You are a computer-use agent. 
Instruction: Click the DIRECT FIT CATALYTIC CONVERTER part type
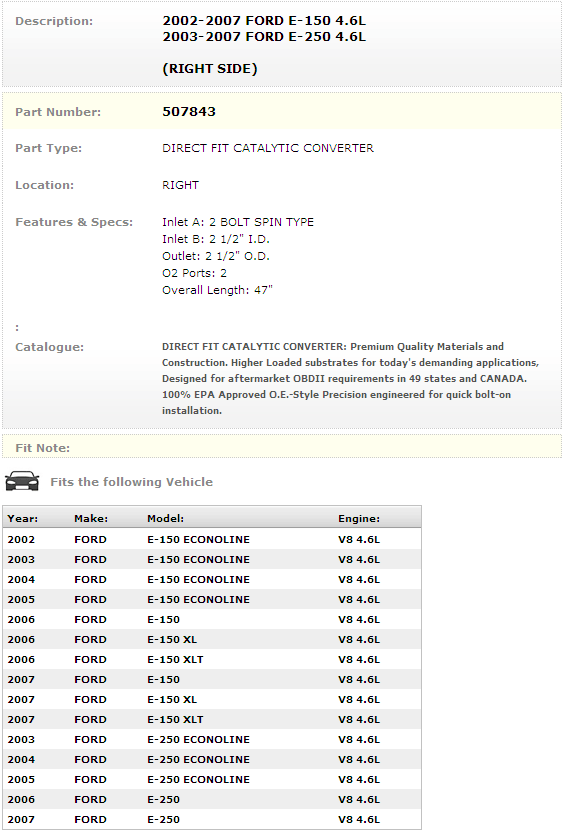(x=268, y=148)
